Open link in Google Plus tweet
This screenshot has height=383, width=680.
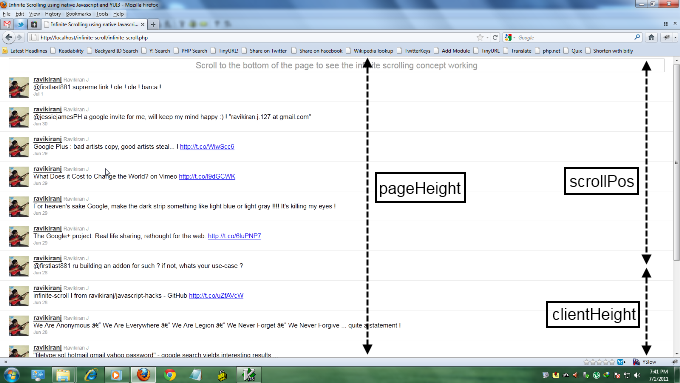pos(207,147)
